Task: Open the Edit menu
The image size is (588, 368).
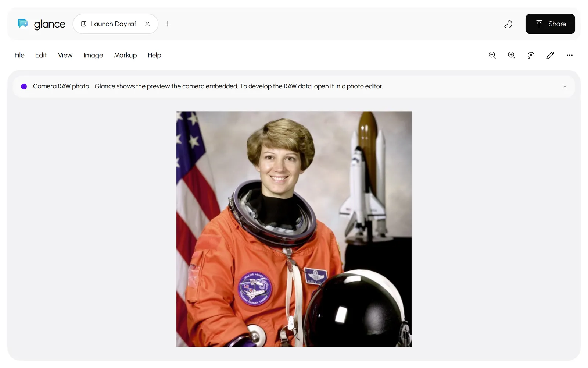Action: [x=41, y=55]
